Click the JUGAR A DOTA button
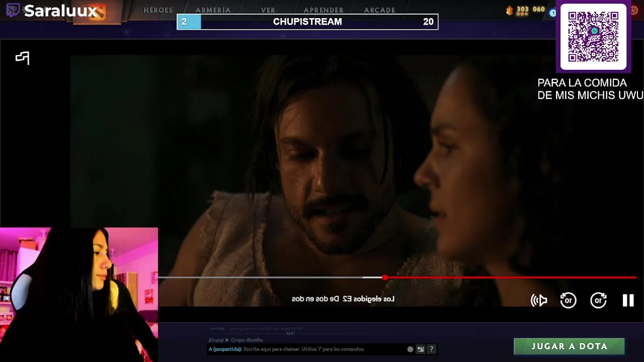The height and width of the screenshot is (362, 644). coord(569,346)
